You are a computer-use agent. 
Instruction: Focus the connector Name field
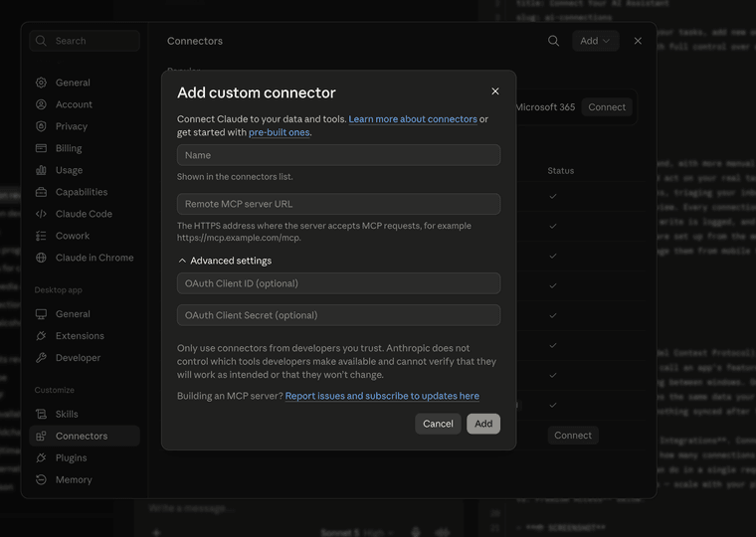338,155
